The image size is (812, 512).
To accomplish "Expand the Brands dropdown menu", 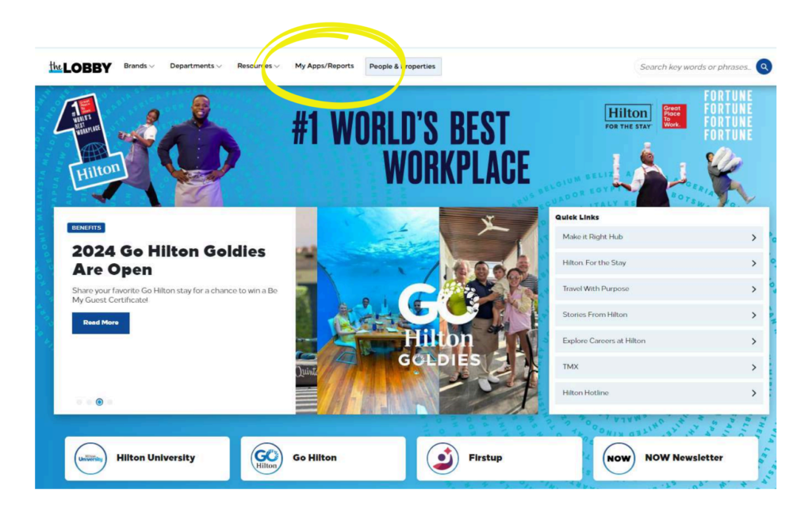I will click(139, 67).
